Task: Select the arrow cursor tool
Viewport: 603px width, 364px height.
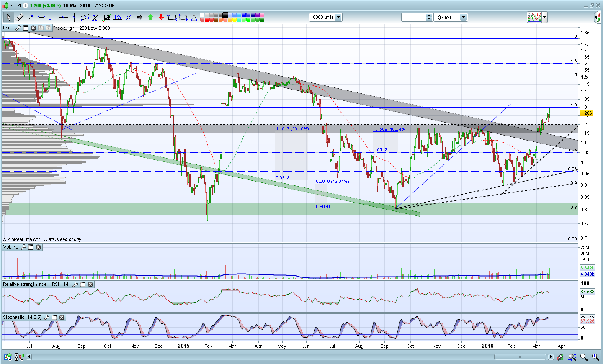Action: pyautogui.click(x=8, y=17)
